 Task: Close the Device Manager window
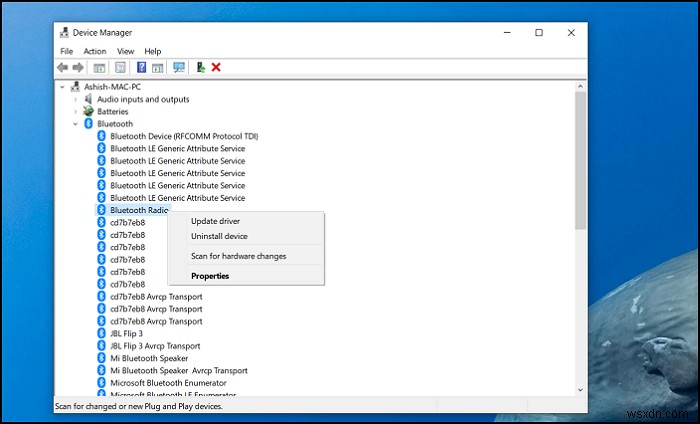click(571, 33)
